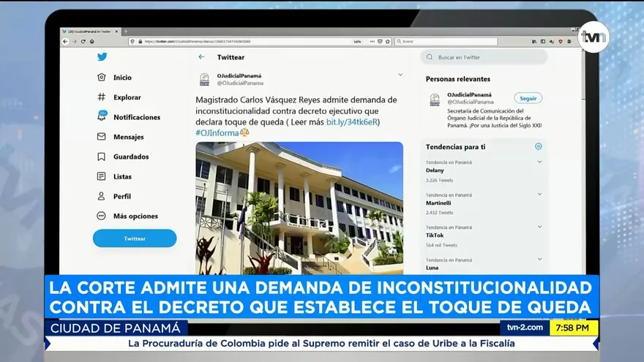Viewport: 644px width, 362px height.
Task: Open Listas icon in sidebar
Action: [102, 176]
